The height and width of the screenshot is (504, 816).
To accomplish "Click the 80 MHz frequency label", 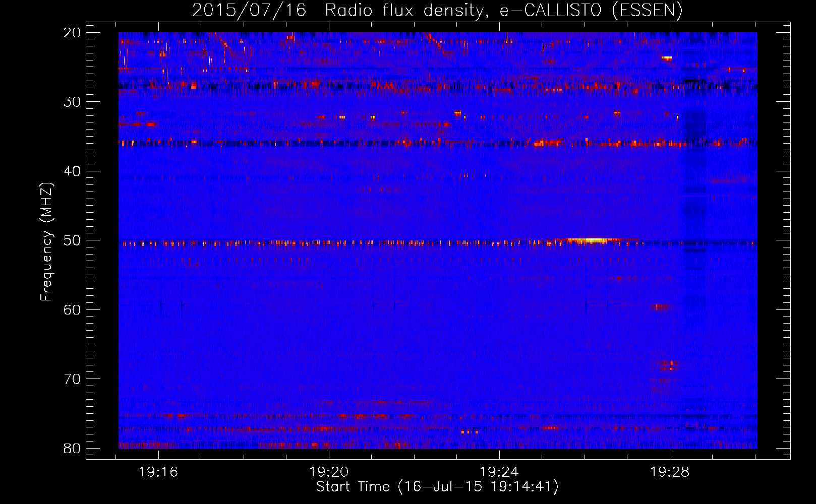I will coord(72,448).
